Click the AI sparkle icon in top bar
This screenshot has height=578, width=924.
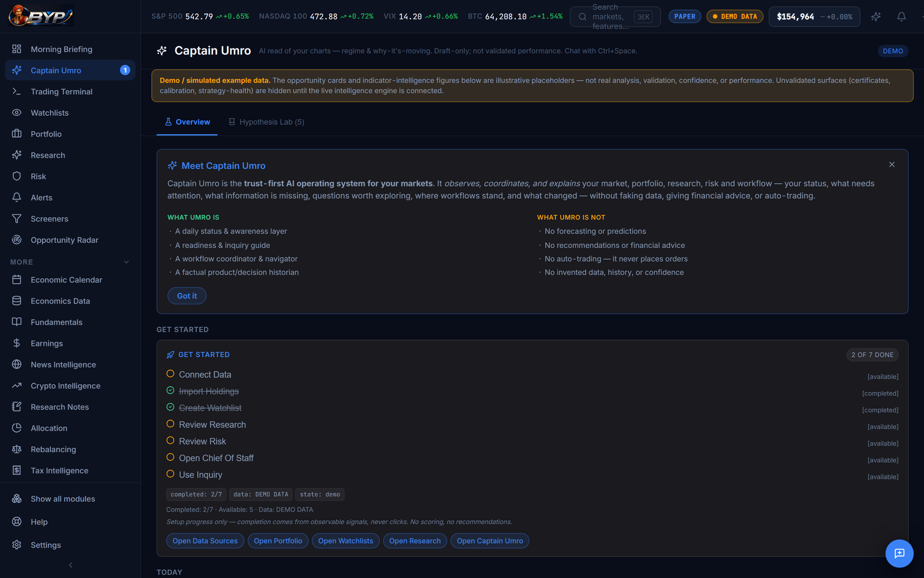click(x=876, y=17)
